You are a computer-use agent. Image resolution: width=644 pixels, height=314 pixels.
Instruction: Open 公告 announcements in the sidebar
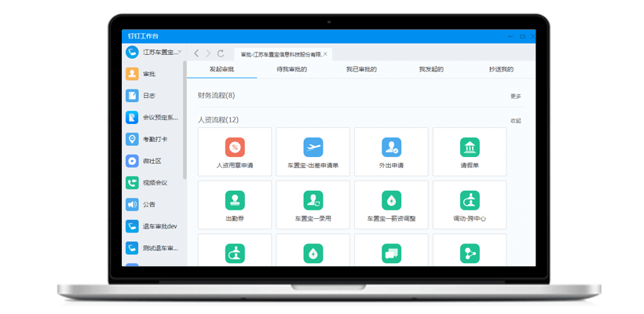tap(148, 204)
